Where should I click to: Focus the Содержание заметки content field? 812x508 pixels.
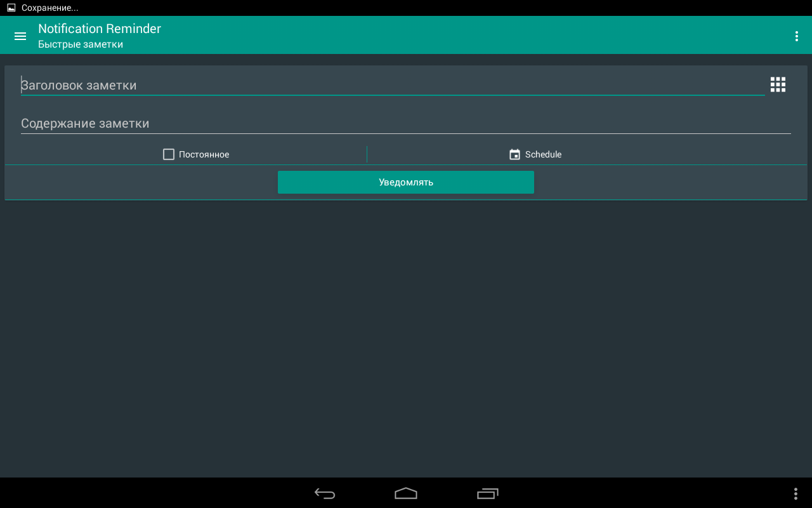[x=406, y=123]
